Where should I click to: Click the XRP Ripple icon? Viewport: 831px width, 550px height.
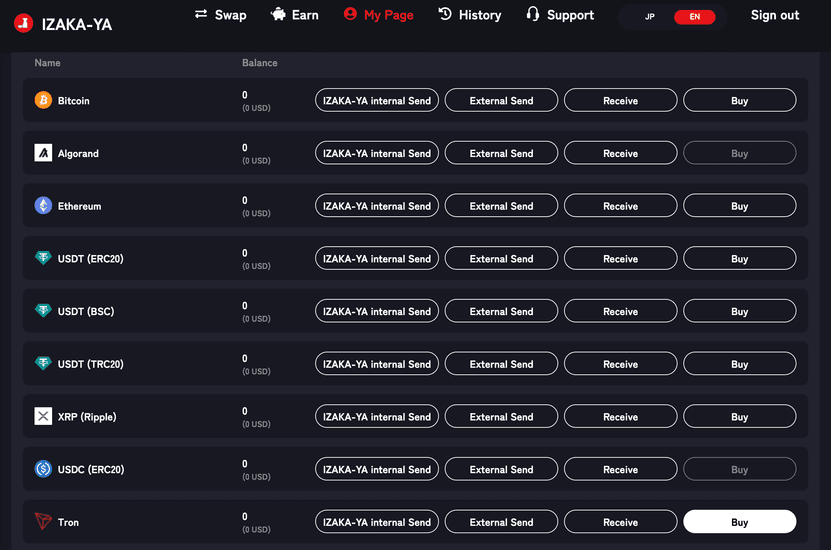click(43, 416)
